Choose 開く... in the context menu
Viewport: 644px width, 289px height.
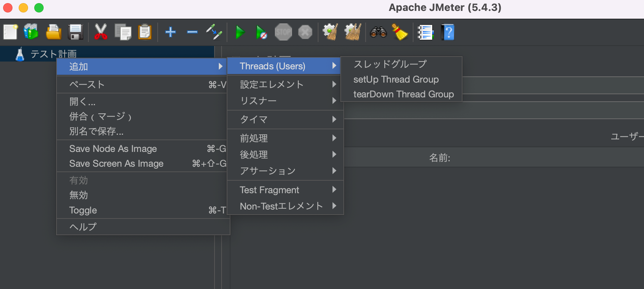[142, 102]
